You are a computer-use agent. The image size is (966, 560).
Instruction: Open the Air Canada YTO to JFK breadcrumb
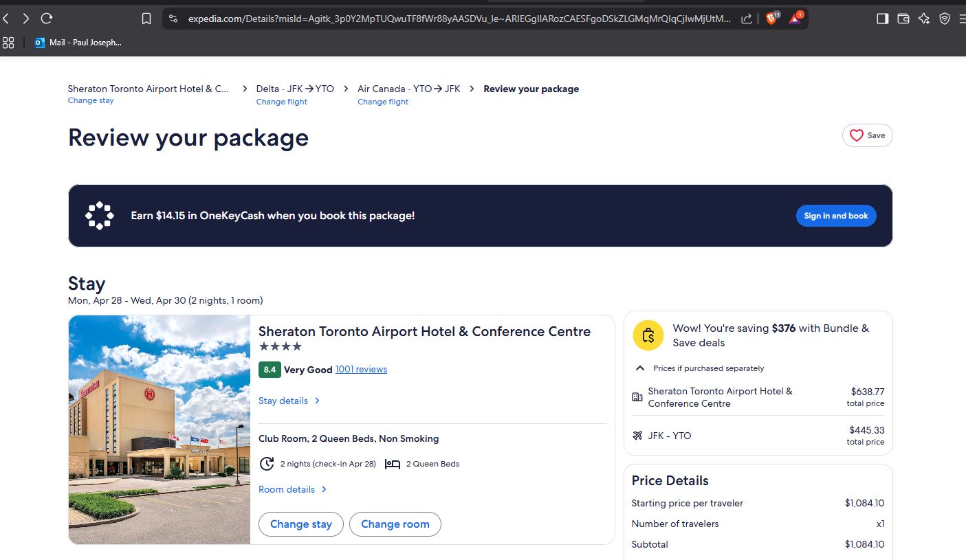408,89
